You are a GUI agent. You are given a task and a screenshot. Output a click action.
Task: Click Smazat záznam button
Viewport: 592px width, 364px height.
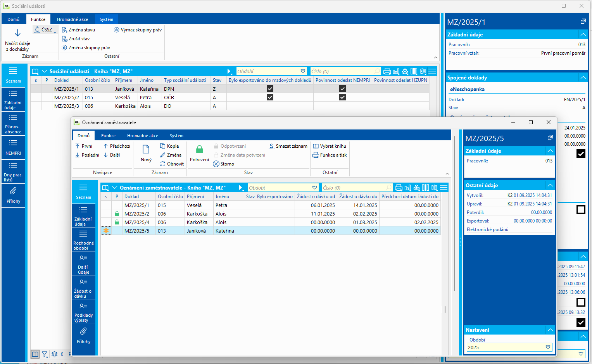(x=288, y=146)
